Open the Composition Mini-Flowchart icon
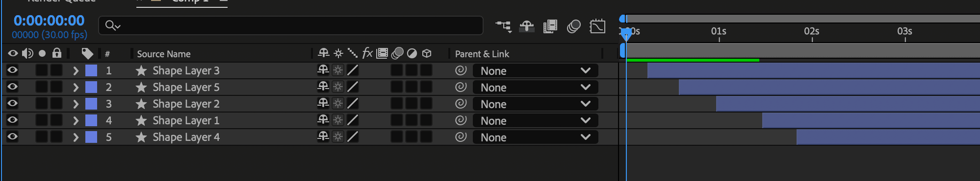This screenshot has height=181, width=980. (x=503, y=26)
